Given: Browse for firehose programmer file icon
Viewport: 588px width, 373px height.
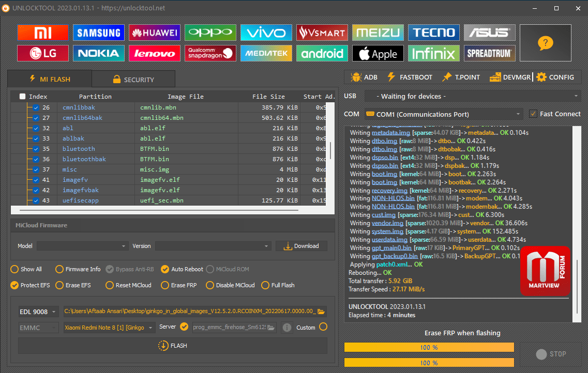Looking at the screenshot, I should click(271, 328).
